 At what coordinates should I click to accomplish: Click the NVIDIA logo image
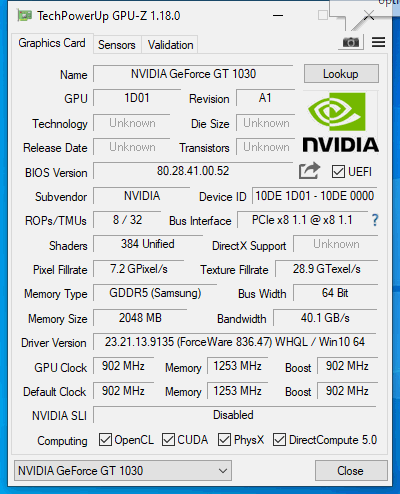tap(340, 123)
